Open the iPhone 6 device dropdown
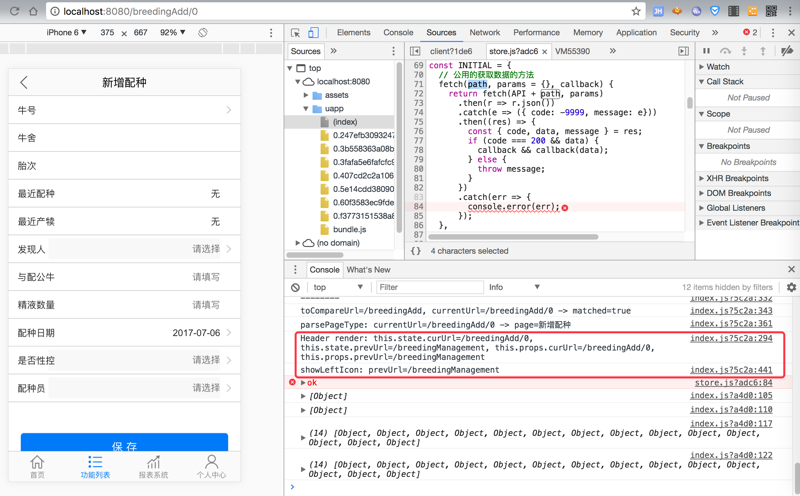 (x=66, y=33)
